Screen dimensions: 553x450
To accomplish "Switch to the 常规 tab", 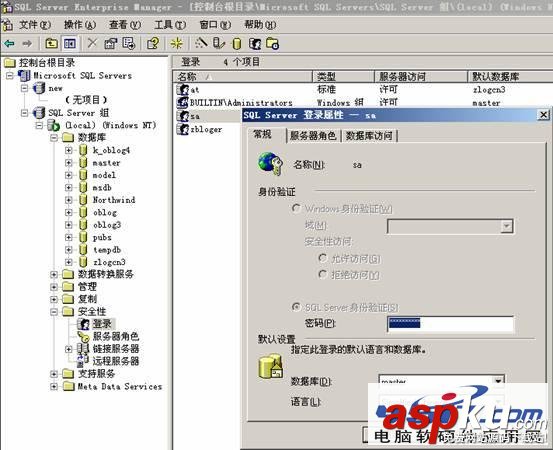I will point(263,134).
